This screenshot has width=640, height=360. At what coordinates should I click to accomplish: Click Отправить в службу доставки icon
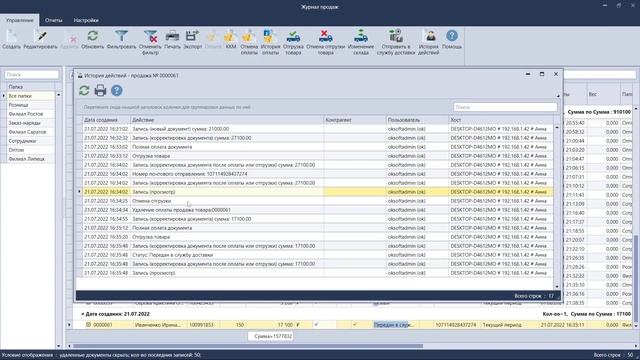point(396,36)
